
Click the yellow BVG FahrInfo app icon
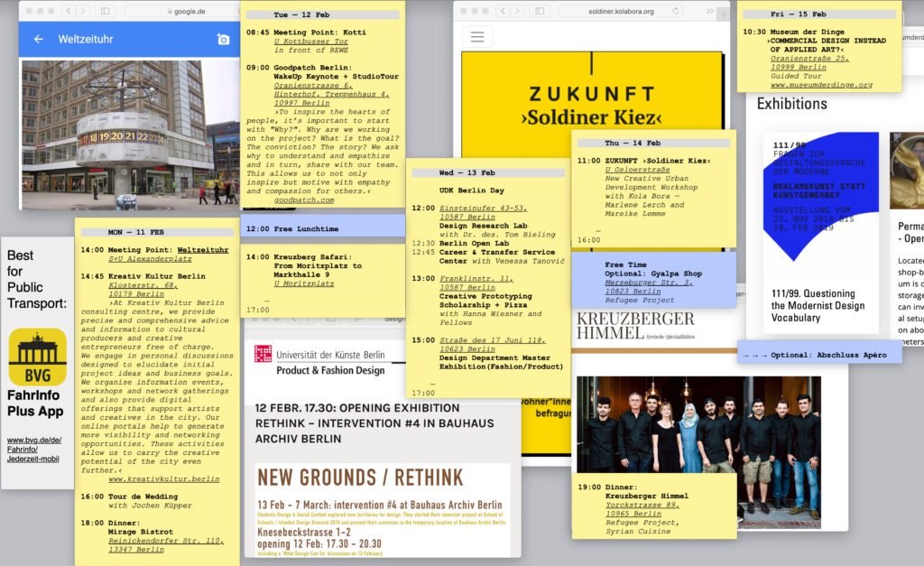37,357
